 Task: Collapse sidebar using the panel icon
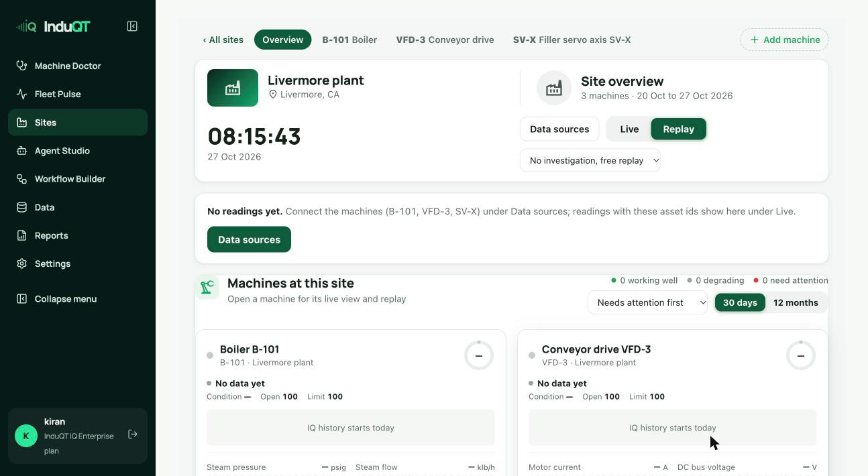pyautogui.click(x=132, y=26)
